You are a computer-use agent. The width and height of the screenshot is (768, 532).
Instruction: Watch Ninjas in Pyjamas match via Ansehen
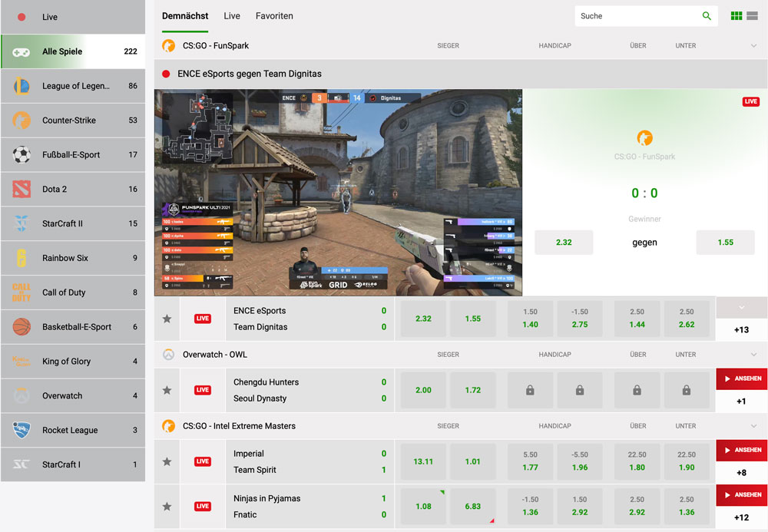point(742,495)
